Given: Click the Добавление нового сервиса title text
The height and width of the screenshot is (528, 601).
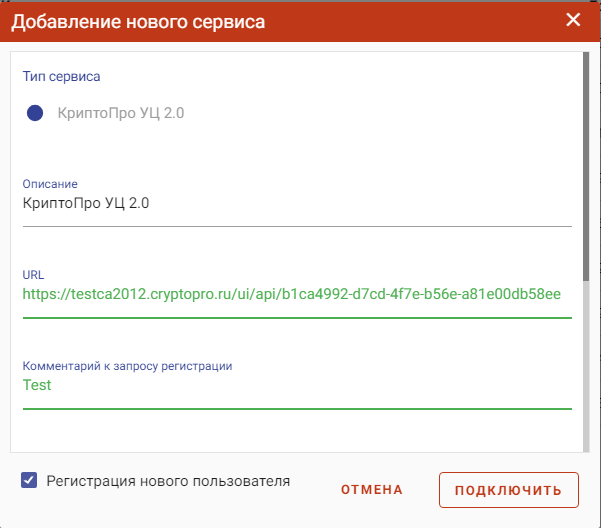Looking at the screenshot, I should click(138, 22).
